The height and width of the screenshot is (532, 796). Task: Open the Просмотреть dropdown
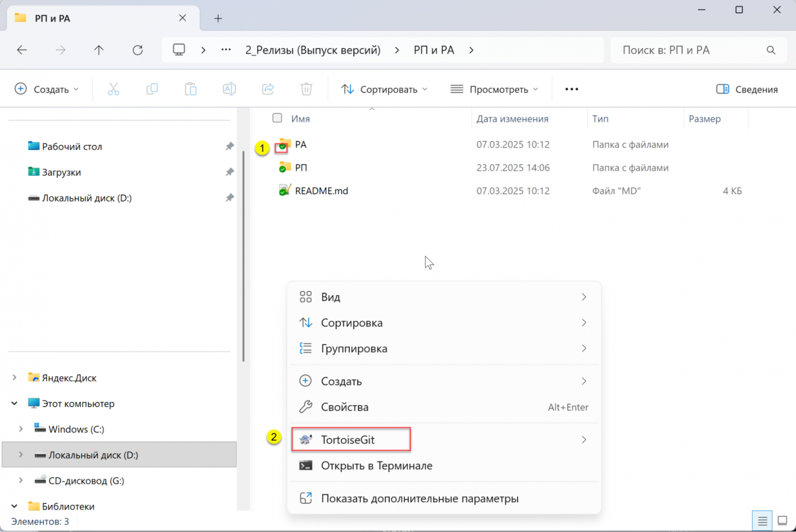click(x=494, y=89)
